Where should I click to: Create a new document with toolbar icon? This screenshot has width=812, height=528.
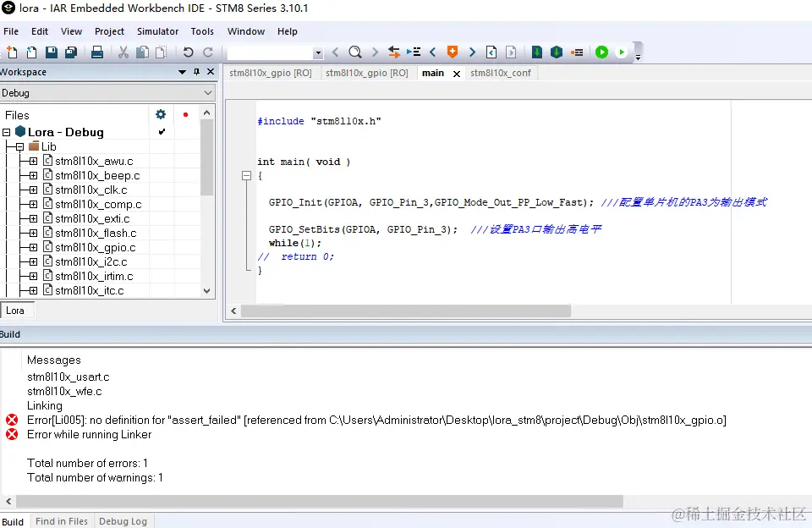point(12,52)
